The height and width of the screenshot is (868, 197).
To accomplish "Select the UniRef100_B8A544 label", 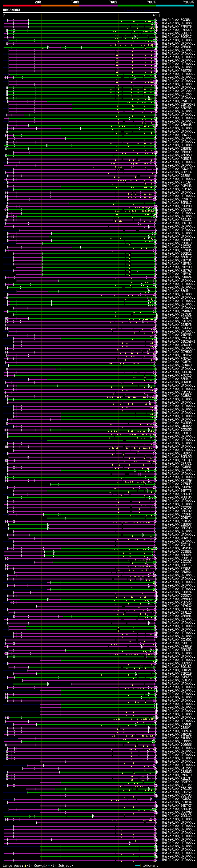I will pyautogui.click(x=177, y=291).
